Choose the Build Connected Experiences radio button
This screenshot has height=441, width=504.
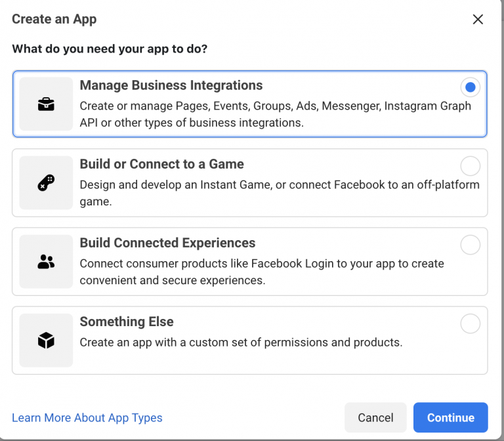[471, 245]
